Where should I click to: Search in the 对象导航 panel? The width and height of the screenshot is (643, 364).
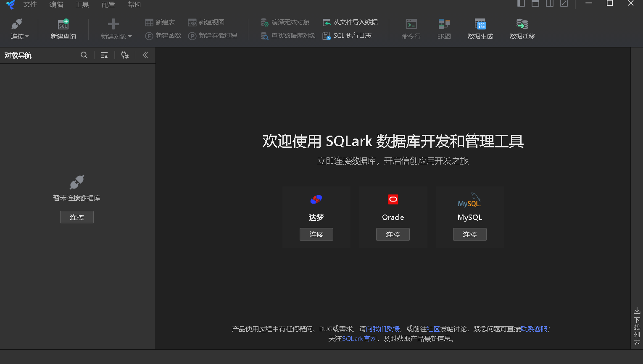tap(84, 55)
